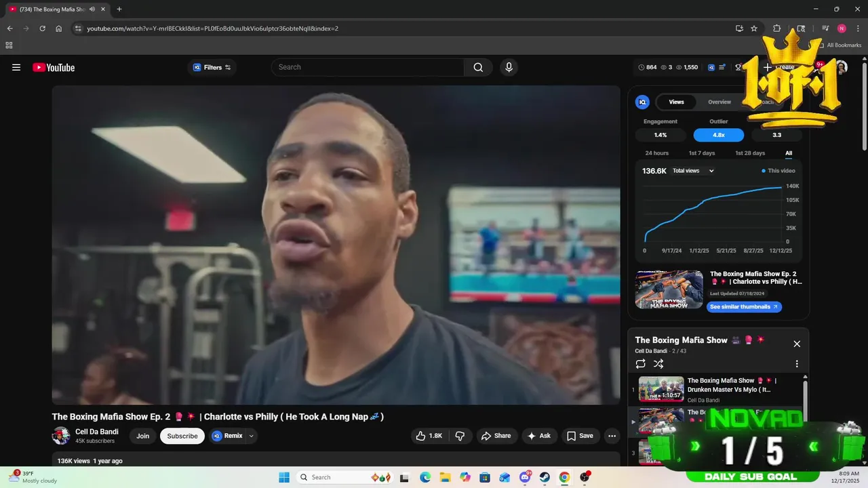Switch to the Overview tab
Screen dimensions: 868x488
coord(719,102)
